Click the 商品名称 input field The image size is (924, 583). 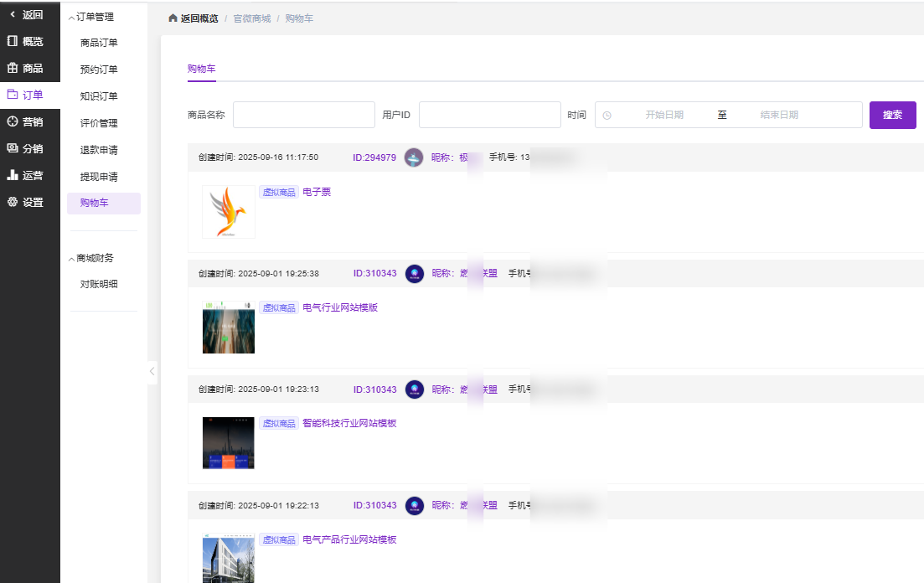(x=303, y=115)
